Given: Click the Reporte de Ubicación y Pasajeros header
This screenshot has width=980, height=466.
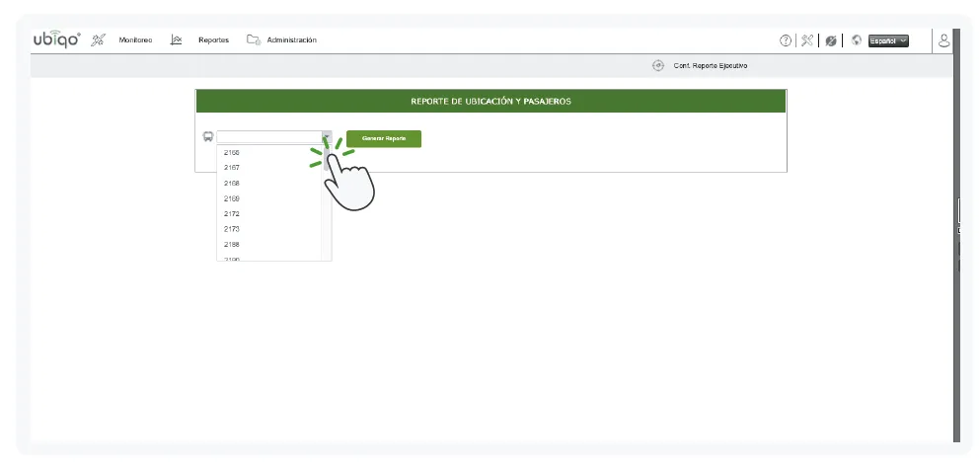Looking at the screenshot, I should click(x=490, y=102).
